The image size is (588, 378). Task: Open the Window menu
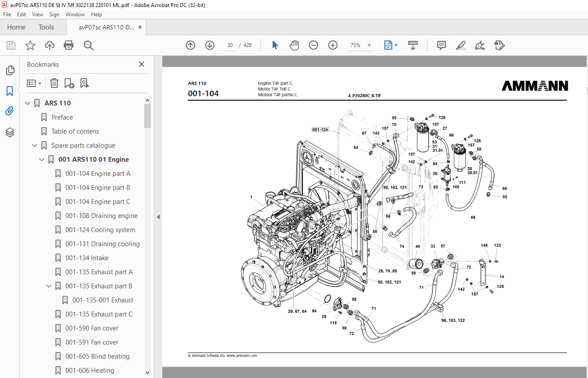click(75, 15)
